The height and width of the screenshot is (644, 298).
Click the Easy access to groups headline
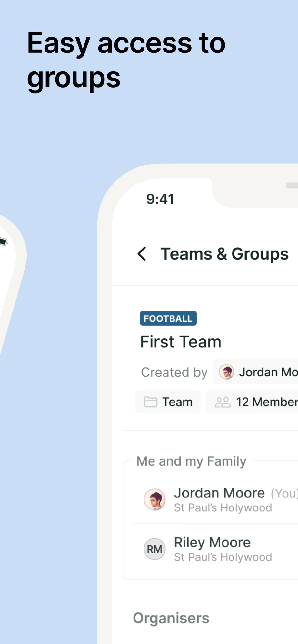click(x=126, y=60)
